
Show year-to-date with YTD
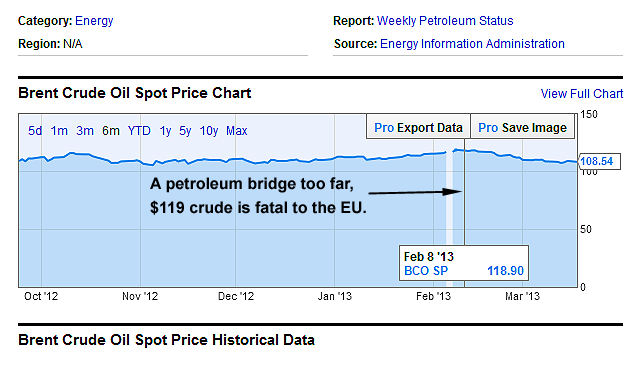coord(139,131)
